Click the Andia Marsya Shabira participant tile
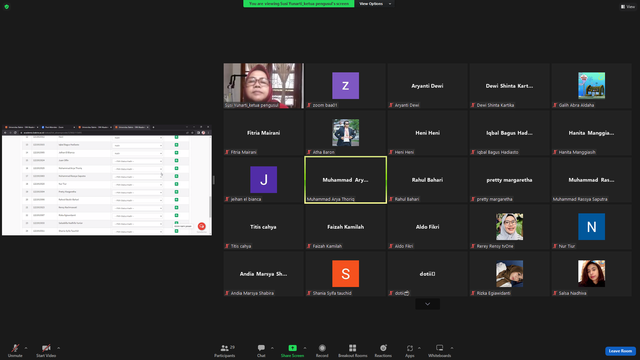 click(263, 273)
